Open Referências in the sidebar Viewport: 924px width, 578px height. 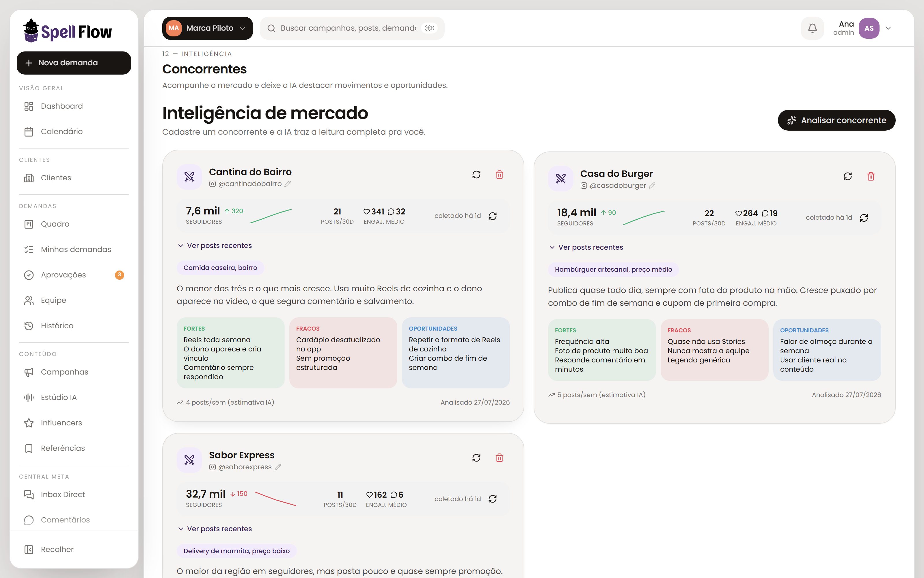74,449
